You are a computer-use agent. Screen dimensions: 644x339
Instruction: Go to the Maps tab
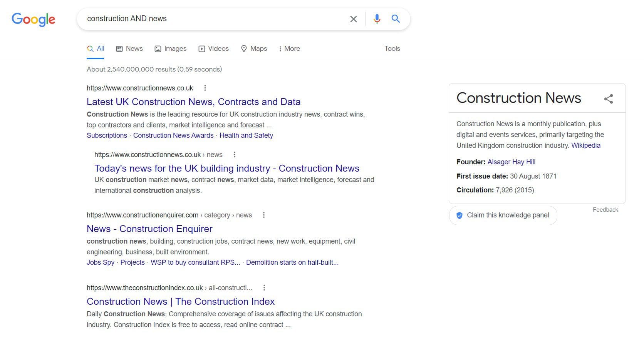click(254, 48)
